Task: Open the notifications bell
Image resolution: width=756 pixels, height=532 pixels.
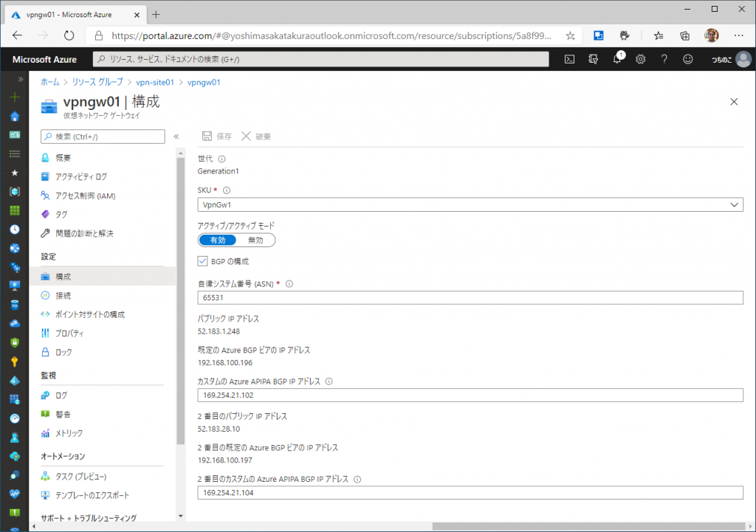Action: click(x=617, y=59)
